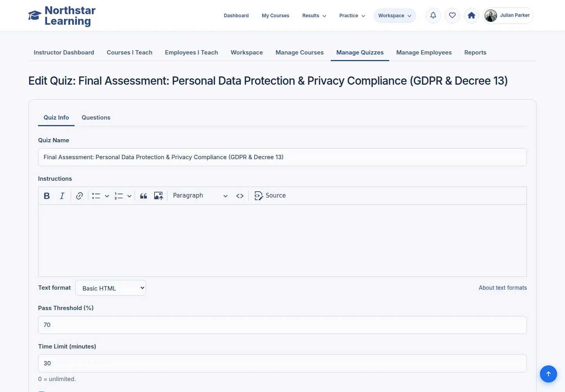Open the Workspace dropdown in the top navigation

click(395, 16)
